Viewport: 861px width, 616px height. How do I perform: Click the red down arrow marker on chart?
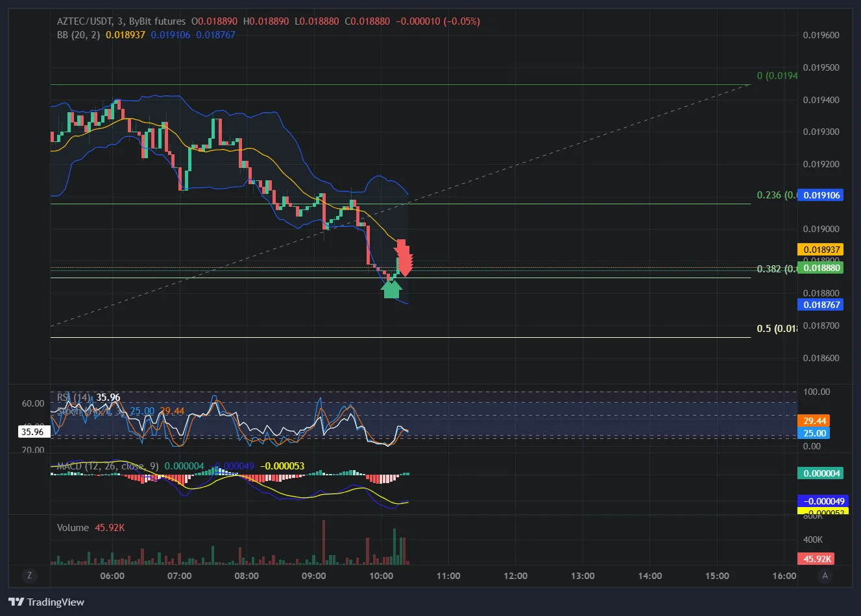click(404, 258)
